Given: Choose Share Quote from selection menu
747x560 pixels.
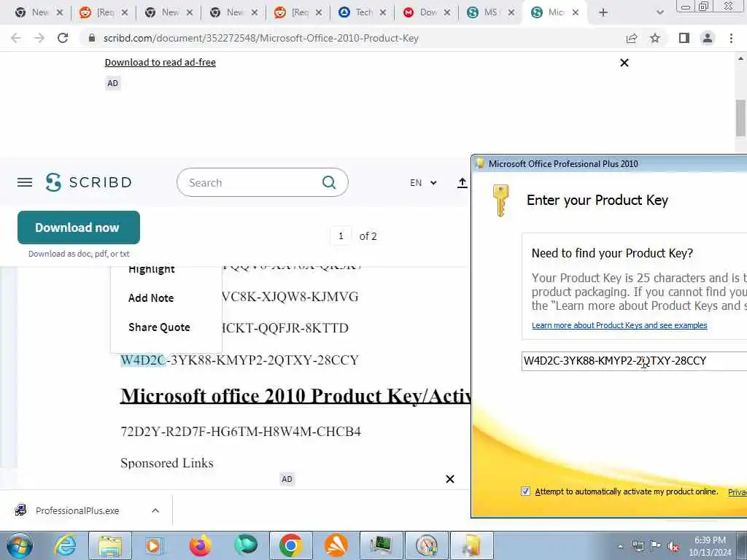Looking at the screenshot, I should click(159, 327).
